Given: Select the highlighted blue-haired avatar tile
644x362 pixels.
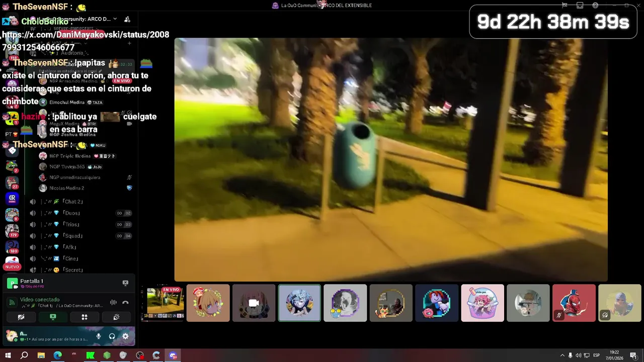Looking at the screenshot, I should [x=299, y=303].
